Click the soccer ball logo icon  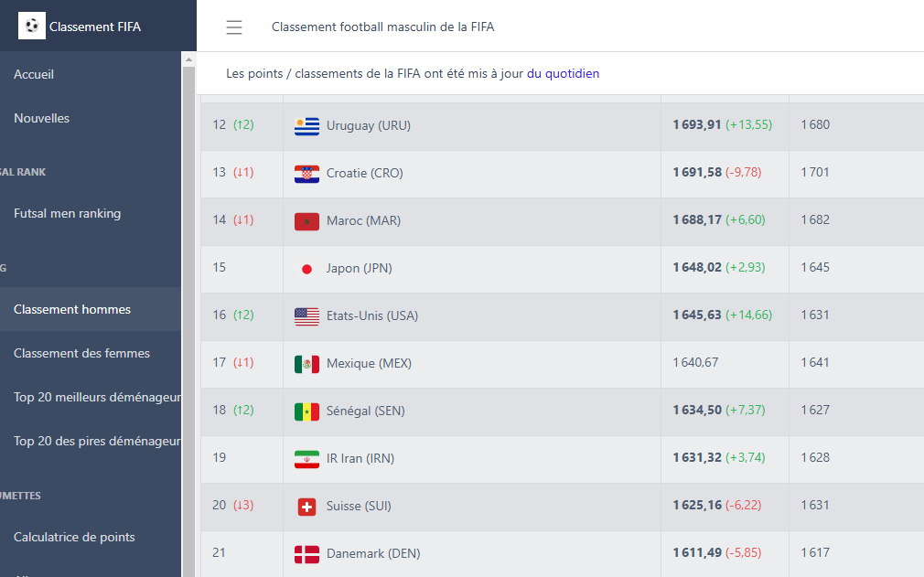tap(32, 26)
